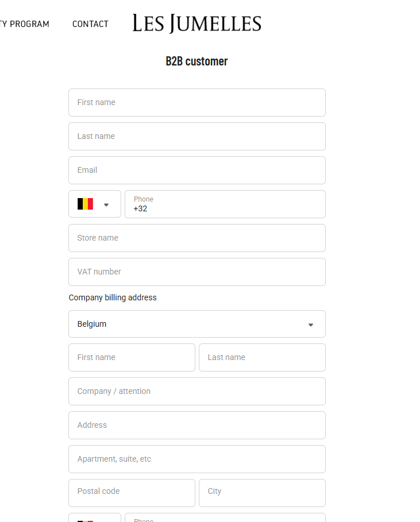Viewport: 420px width, 522px height.
Task: Click the Postal code field
Action: click(132, 493)
